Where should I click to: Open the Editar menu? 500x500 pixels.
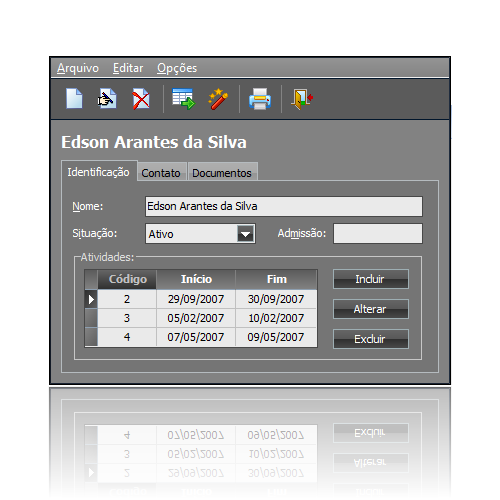point(128,68)
